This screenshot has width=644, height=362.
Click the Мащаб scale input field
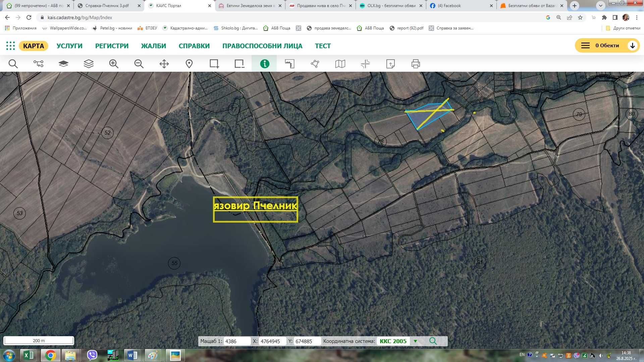pyautogui.click(x=237, y=341)
